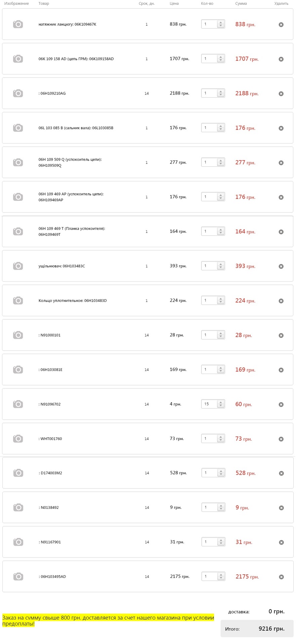Remove the 06H103495AD item from order

click(x=281, y=577)
